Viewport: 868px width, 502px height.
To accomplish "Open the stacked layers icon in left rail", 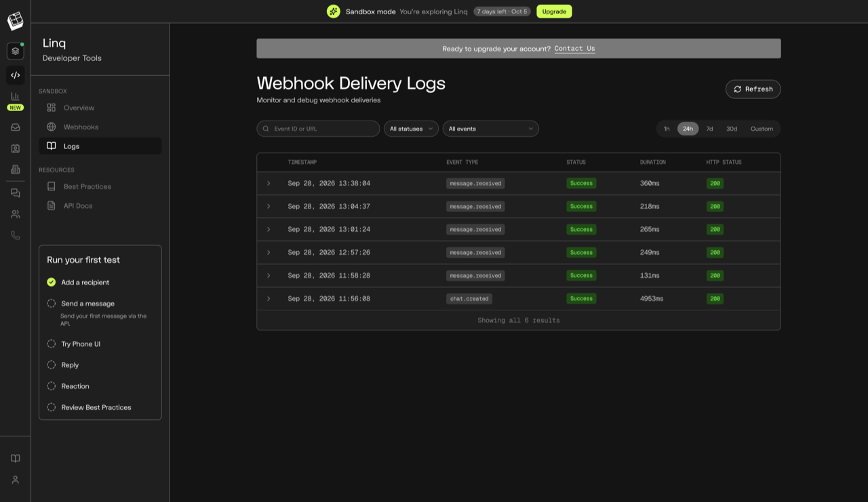I will pos(15,51).
